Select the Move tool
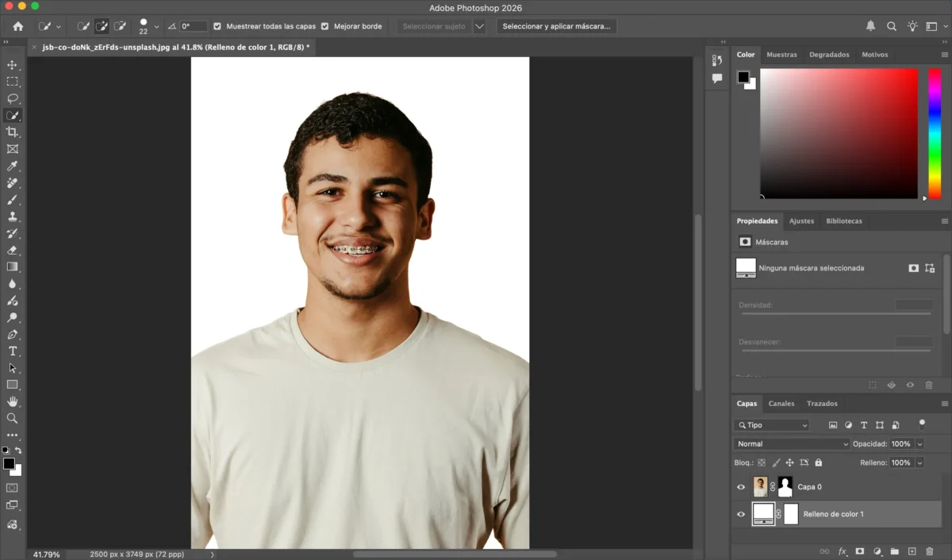952x560 pixels. (x=12, y=65)
